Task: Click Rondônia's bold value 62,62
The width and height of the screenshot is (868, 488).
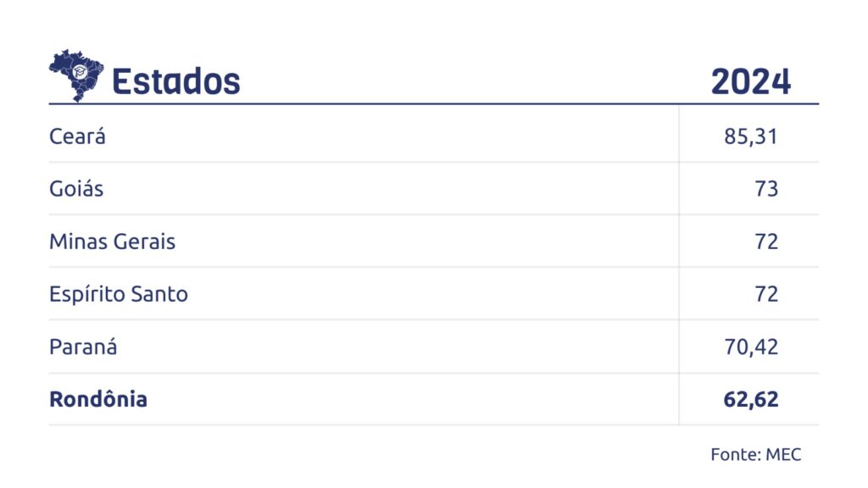Action: tap(751, 400)
